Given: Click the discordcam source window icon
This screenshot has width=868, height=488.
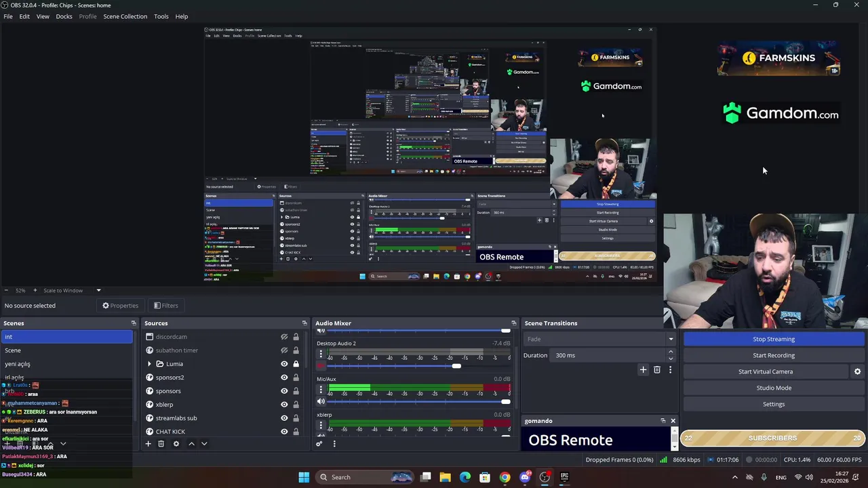Looking at the screenshot, I should (150, 337).
